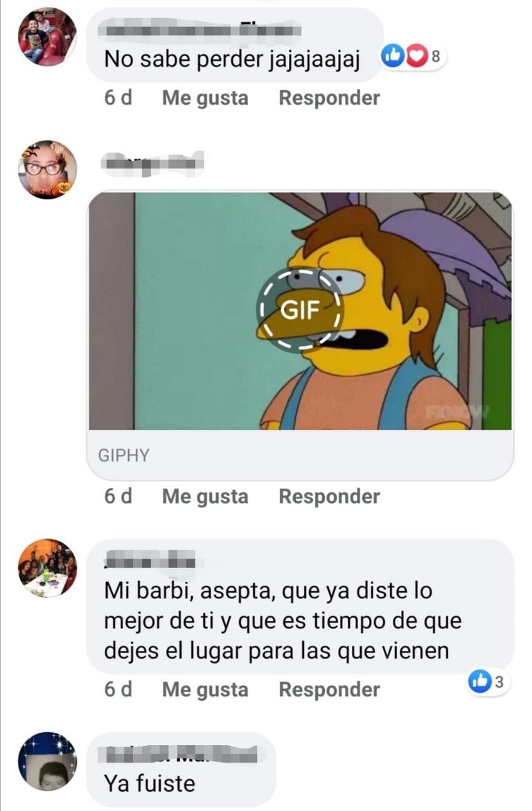
Task: Open group photo avatar of third commenter
Action: pos(47,568)
